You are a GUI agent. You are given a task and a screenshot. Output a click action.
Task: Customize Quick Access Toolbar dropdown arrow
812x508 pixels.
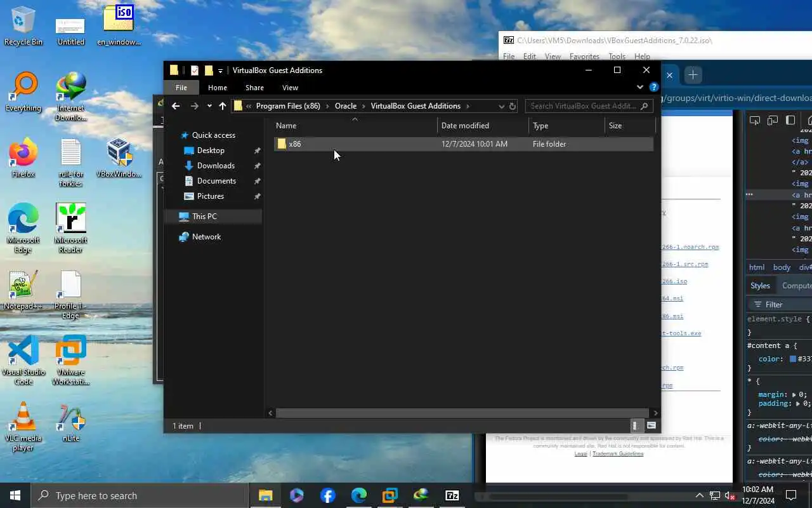pos(220,70)
